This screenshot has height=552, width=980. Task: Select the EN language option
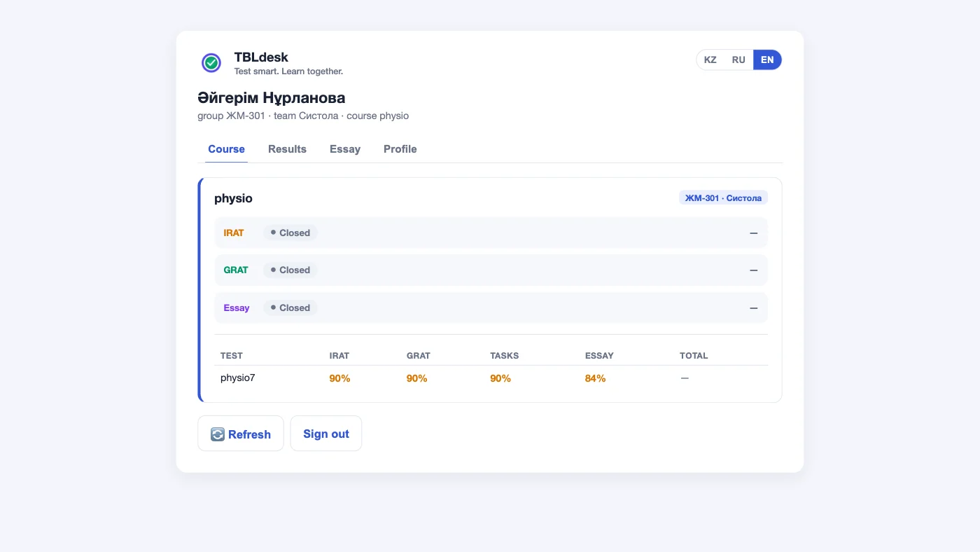tap(767, 60)
